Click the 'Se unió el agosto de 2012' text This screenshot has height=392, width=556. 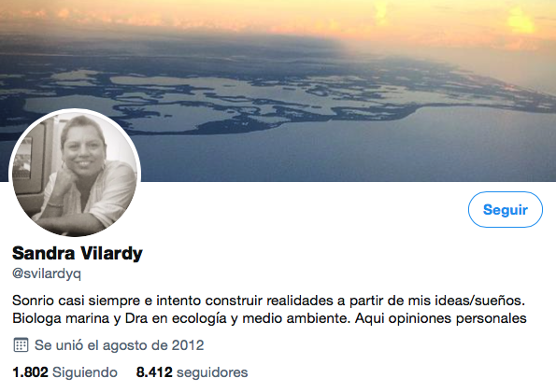pyautogui.click(x=120, y=345)
